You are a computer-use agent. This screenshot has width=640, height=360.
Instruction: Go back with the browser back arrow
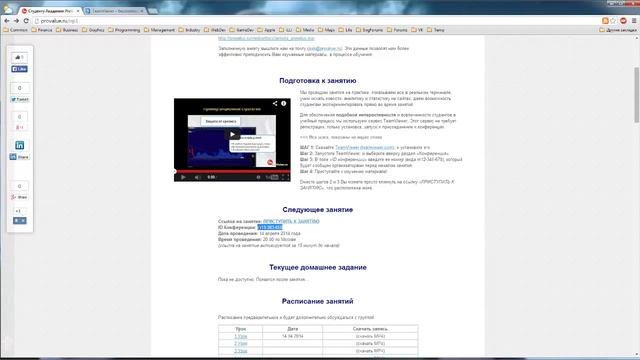(7, 21)
